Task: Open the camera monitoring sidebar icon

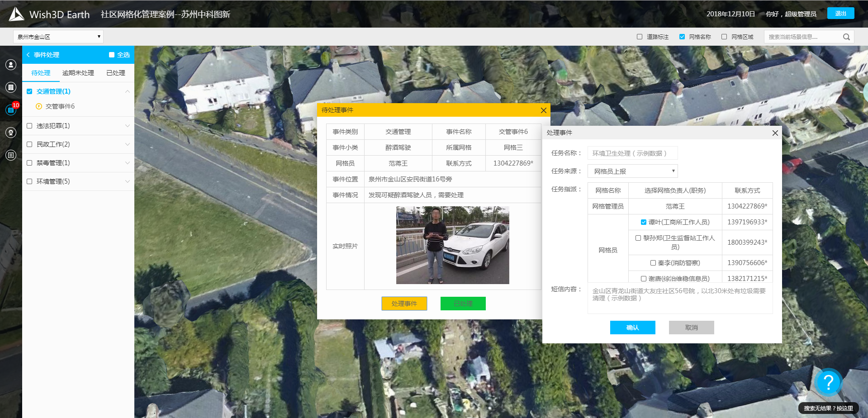Action: coord(11,133)
